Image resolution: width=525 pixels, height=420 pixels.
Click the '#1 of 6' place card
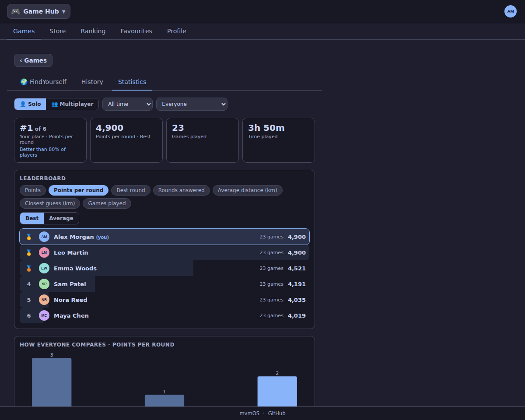(x=50, y=140)
